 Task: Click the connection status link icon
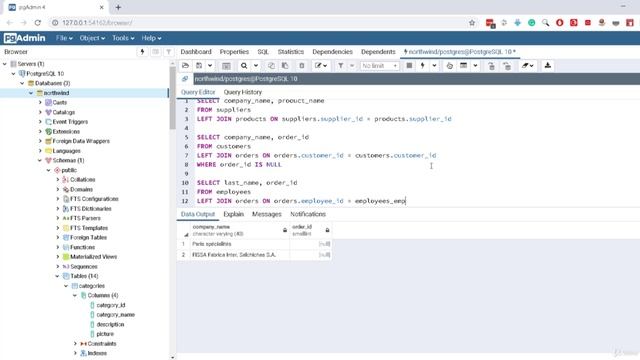click(185, 79)
